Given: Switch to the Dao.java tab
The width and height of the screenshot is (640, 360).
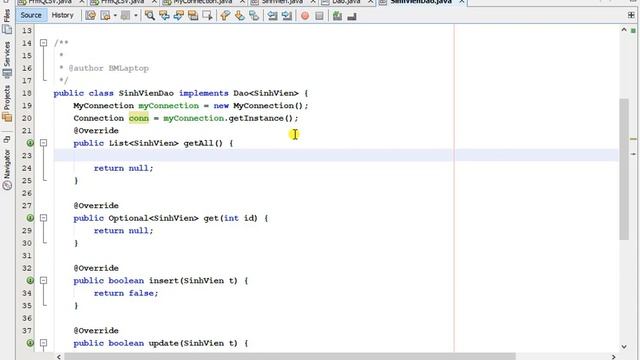Looking at the screenshot, I should point(346,2).
